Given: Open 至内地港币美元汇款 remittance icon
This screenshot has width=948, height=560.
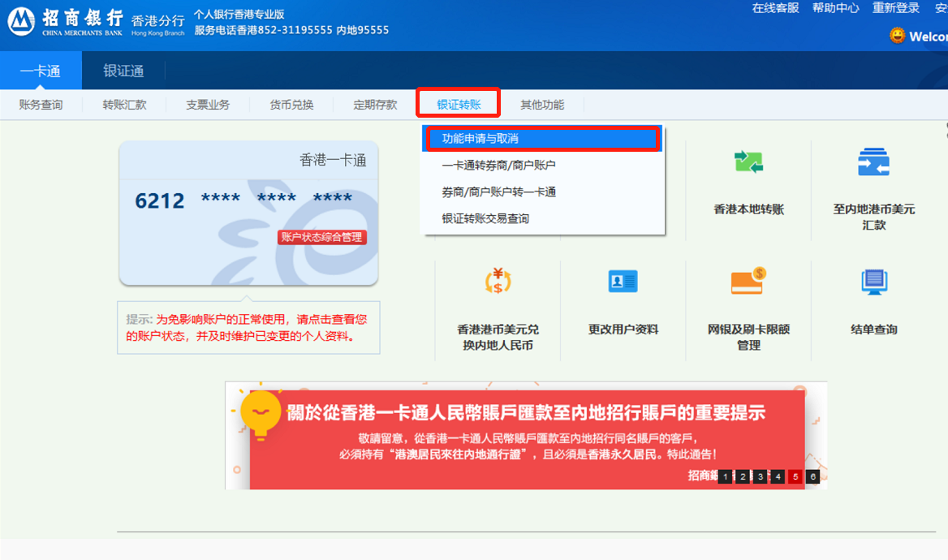Looking at the screenshot, I should click(873, 162).
